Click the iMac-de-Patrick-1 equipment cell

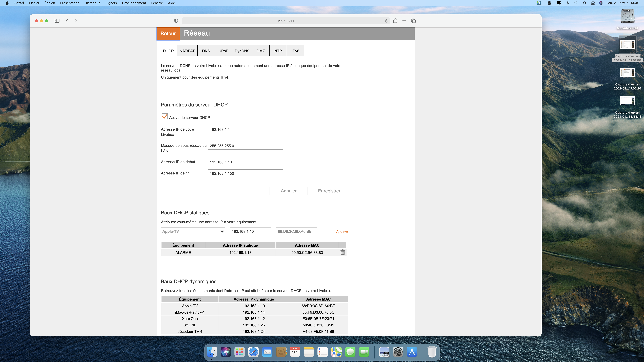190,312
